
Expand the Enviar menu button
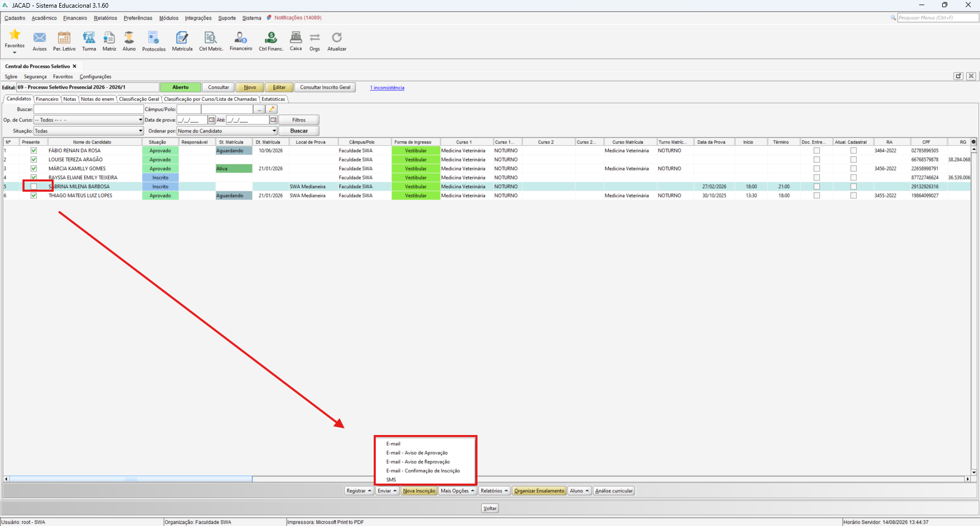point(387,491)
